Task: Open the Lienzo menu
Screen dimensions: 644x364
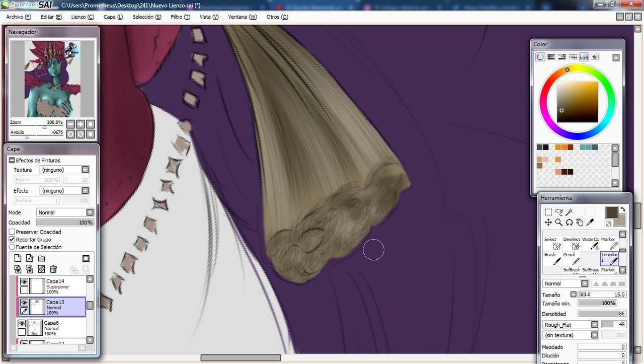Action: pos(83,17)
